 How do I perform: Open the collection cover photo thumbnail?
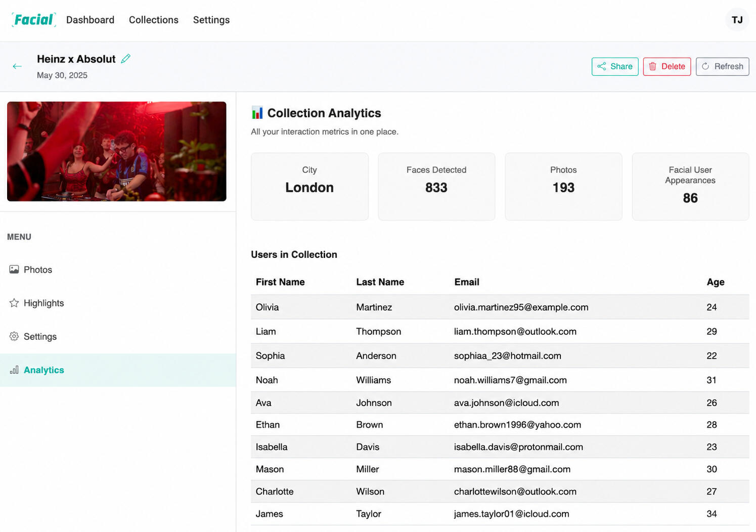[x=117, y=151]
